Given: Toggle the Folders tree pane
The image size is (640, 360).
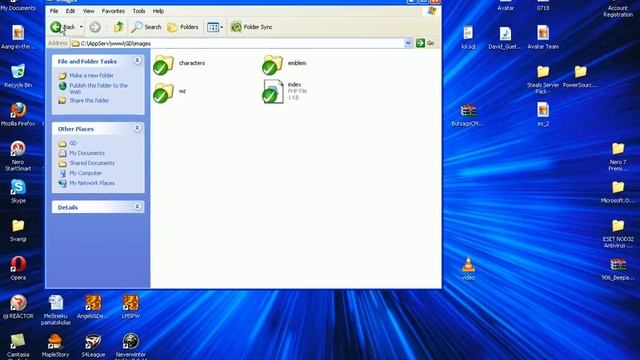Looking at the screenshot, I should pos(183,27).
